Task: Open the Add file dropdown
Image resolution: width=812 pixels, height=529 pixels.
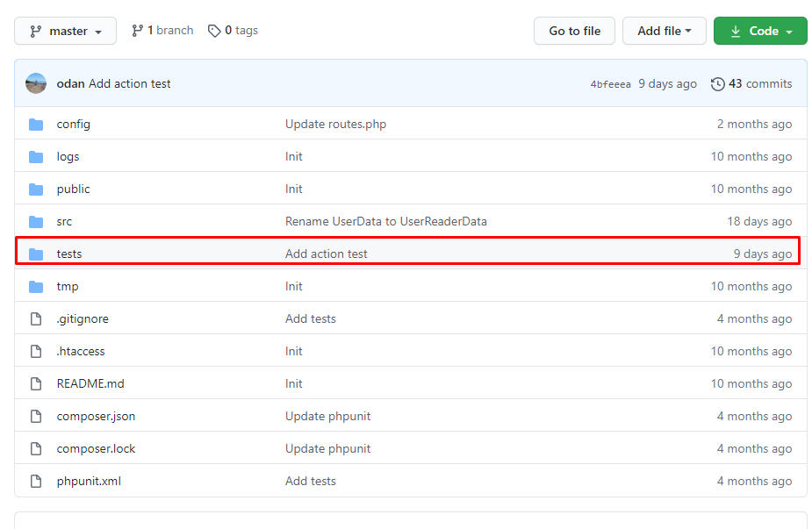Action: point(664,30)
